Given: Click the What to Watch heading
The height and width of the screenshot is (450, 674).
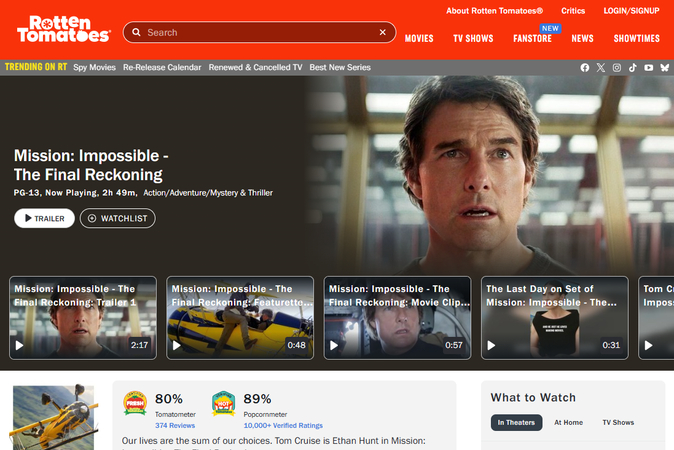Looking at the screenshot, I should (x=533, y=398).
